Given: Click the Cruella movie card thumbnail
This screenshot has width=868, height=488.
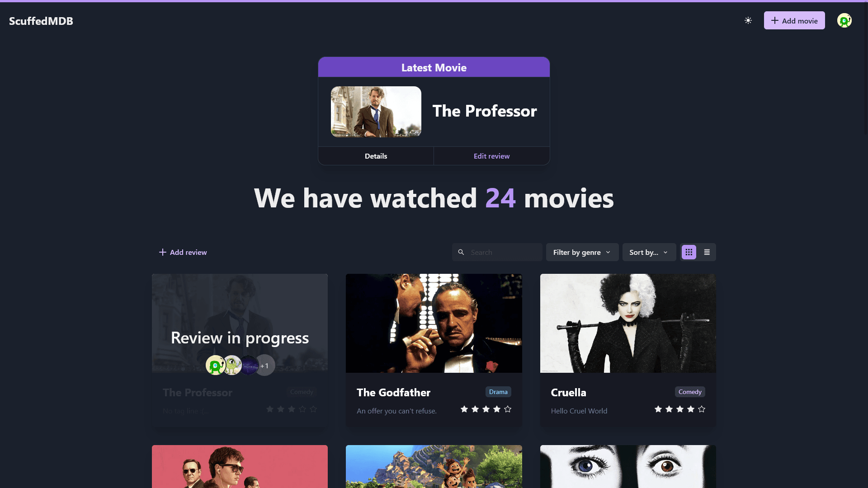Looking at the screenshot, I should tap(628, 322).
